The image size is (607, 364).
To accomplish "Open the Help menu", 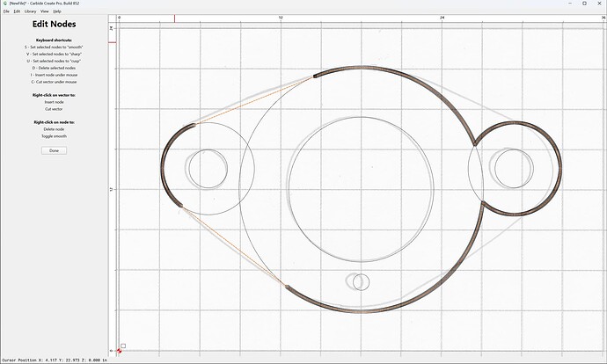I will pos(57,11).
